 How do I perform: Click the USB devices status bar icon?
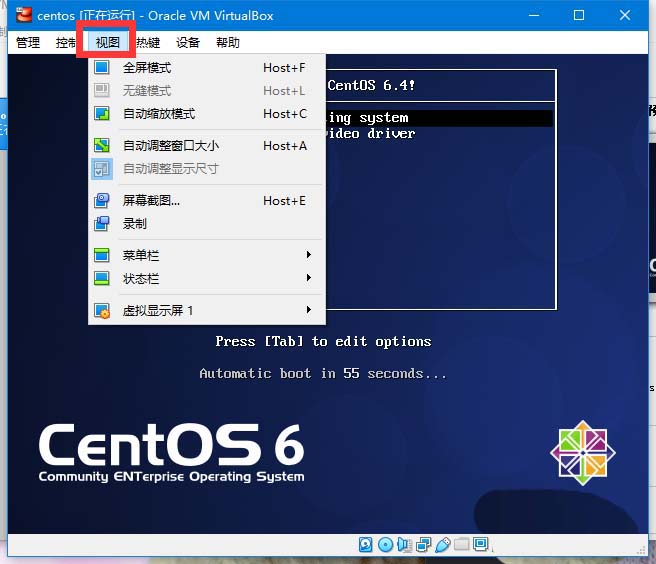click(x=443, y=544)
